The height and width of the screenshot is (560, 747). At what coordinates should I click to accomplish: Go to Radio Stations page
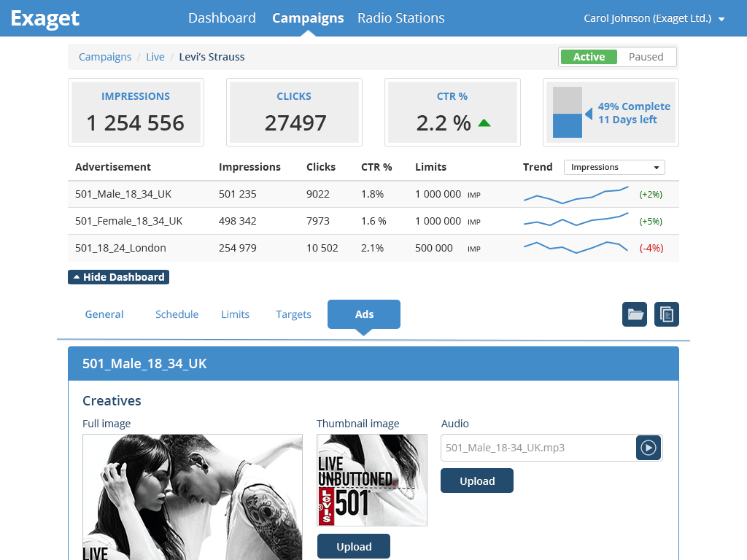[400, 18]
